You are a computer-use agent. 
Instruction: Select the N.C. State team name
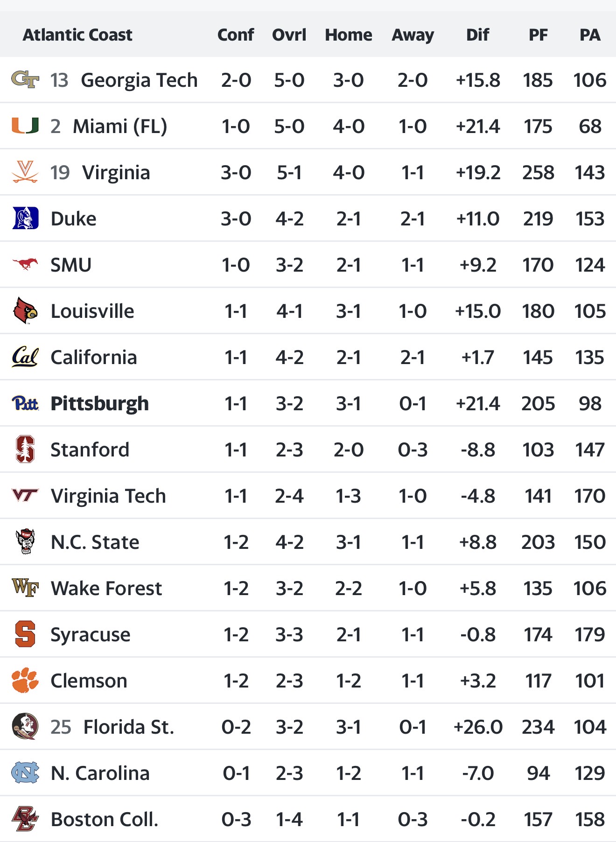point(95,542)
